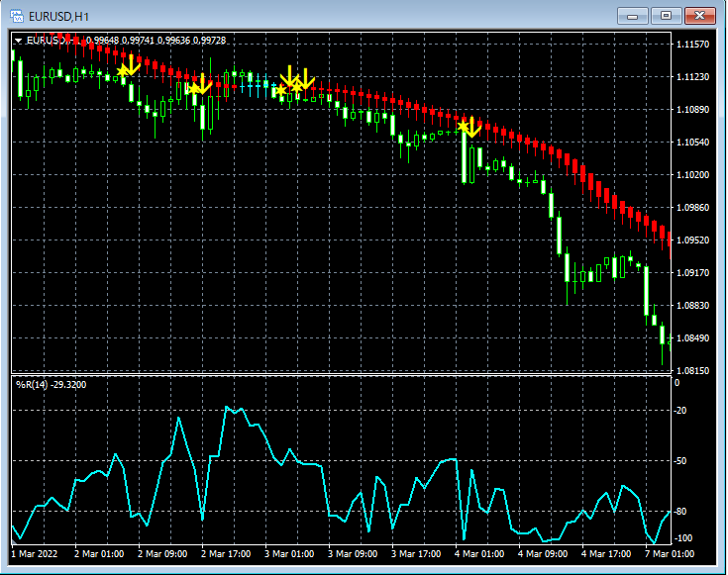The width and height of the screenshot is (728, 575).
Task: Click the EURUSD,H1 title text
Action: coord(58,17)
